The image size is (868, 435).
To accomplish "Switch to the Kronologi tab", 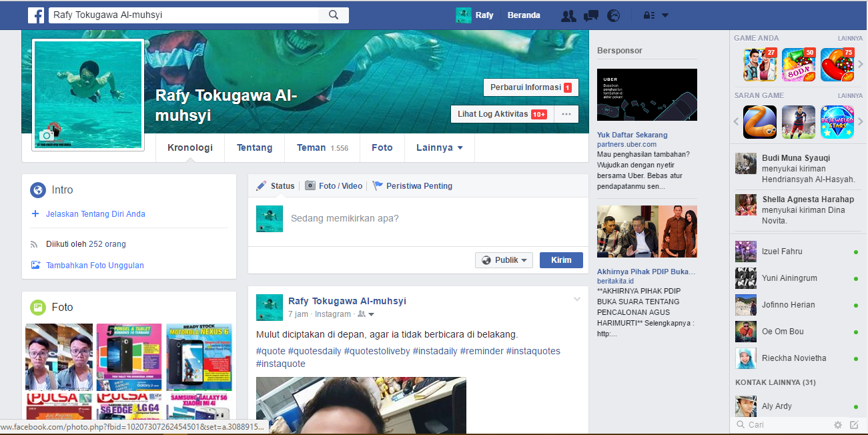I will [x=190, y=147].
